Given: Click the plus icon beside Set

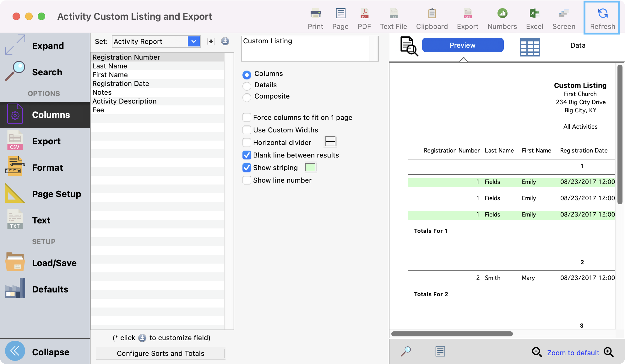Looking at the screenshot, I should tap(211, 41).
